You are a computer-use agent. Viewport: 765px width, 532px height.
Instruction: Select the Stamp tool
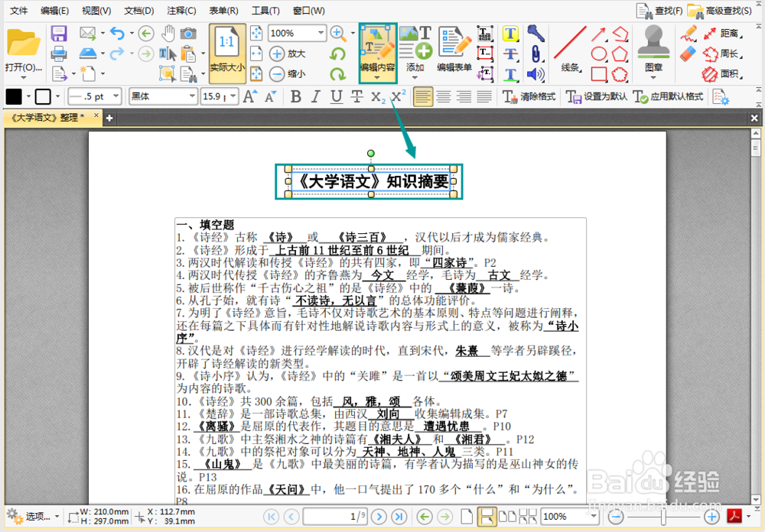click(x=654, y=46)
